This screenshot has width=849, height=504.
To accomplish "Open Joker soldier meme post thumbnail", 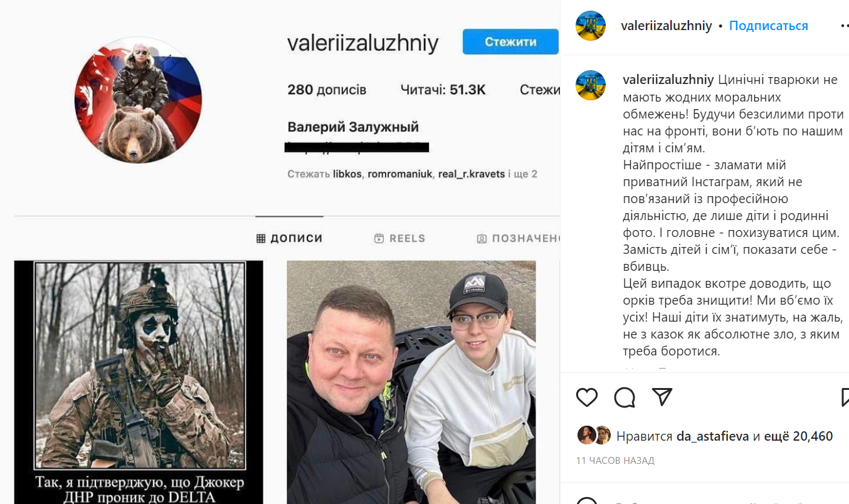I will pos(139,382).
